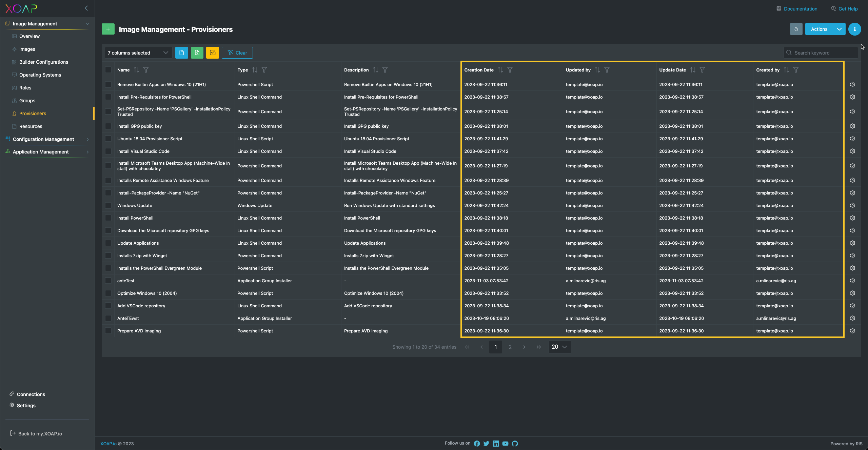The height and width of the screenshot is (450, 868).
Task: Open Resources in sidebar
Action: (31, 126)
